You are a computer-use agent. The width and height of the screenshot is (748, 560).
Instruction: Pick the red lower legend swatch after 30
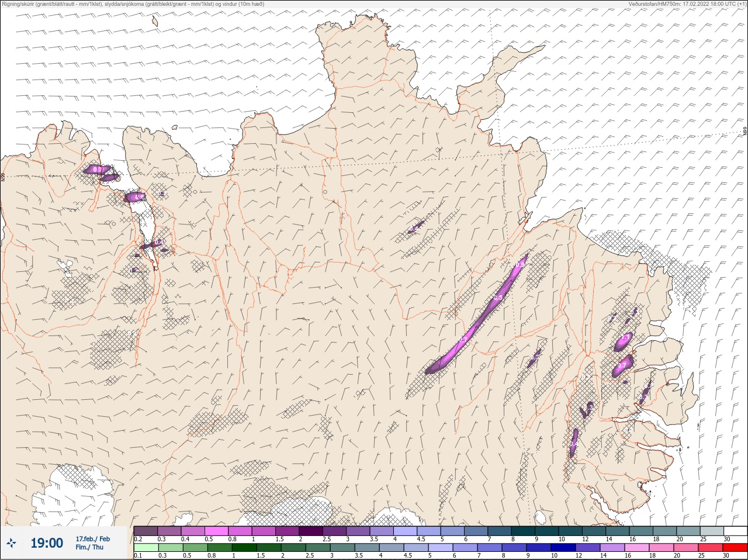(735, 548)
